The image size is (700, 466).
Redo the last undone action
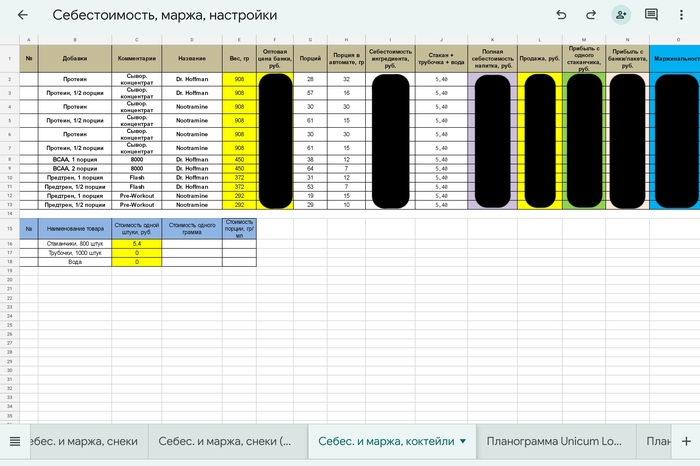[x=591, y=15]
